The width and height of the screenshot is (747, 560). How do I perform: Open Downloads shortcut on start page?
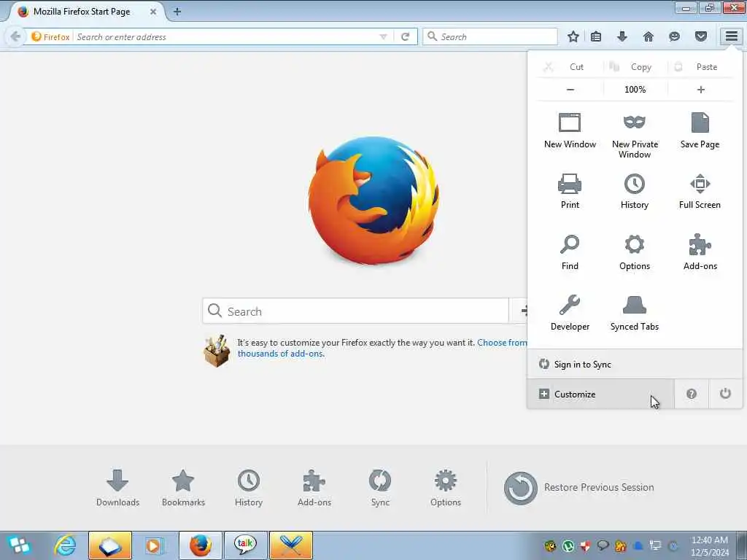117,488
